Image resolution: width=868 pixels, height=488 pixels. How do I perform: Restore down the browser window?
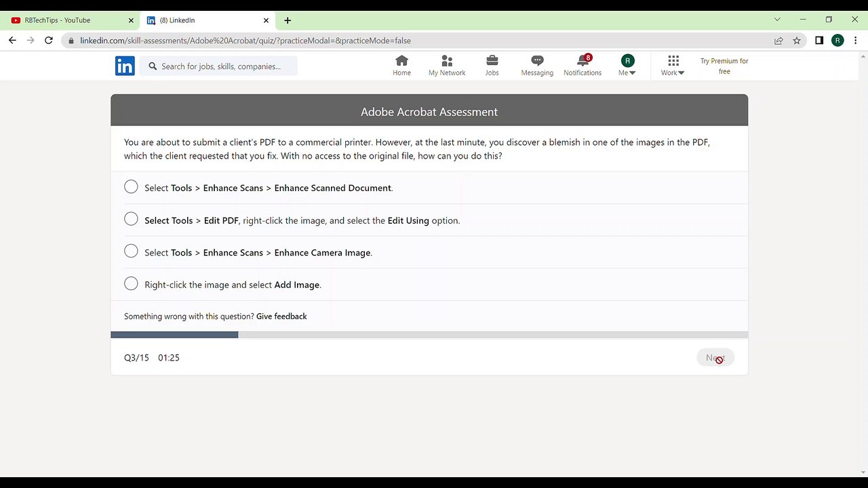829,20
